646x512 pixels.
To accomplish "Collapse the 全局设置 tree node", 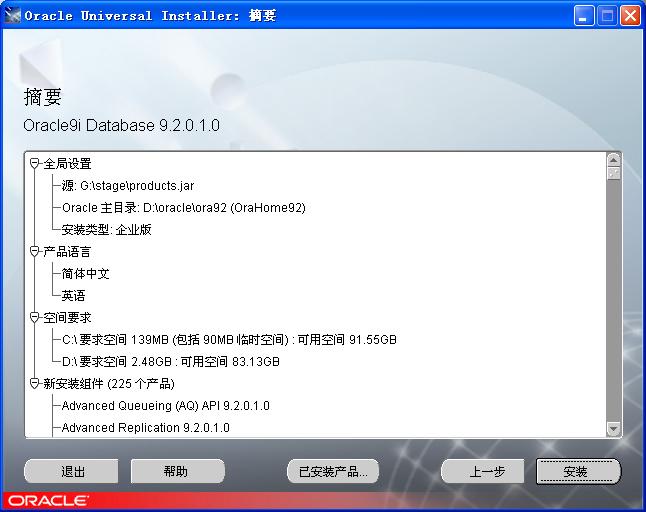I will [x=35, y=164].
